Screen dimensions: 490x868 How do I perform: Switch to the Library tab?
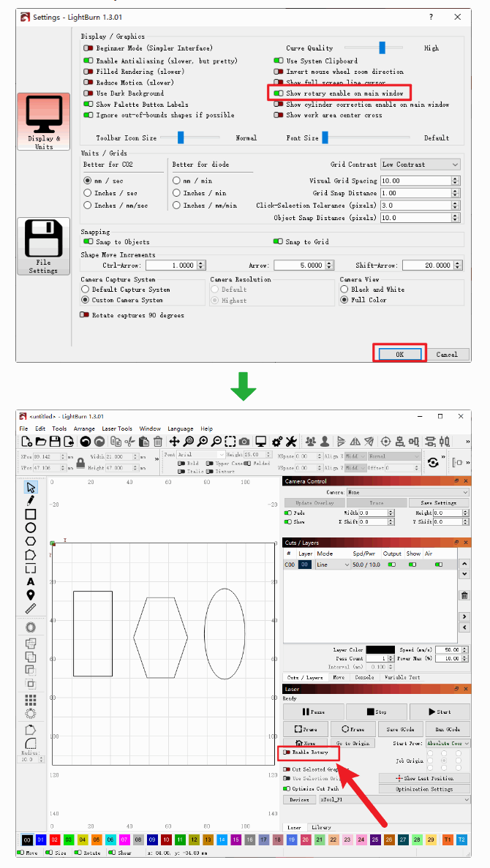(x=321, y=828)
